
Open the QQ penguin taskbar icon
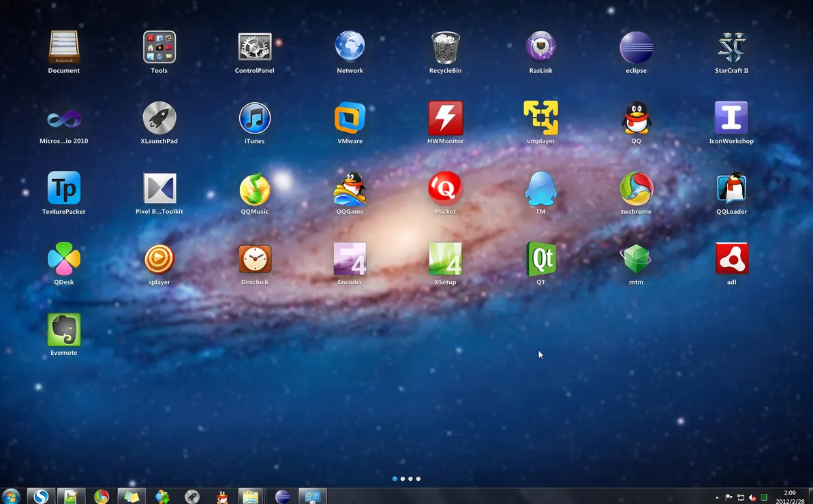pos(222,497)
